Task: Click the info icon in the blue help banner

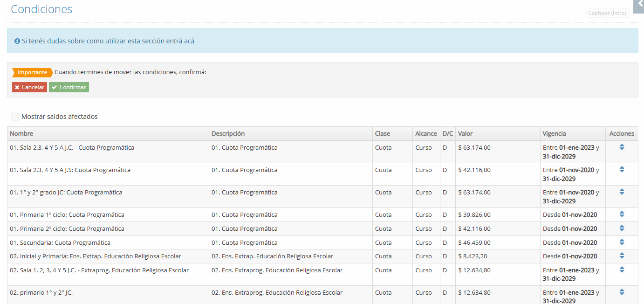Action: click(x=17, y=41)
